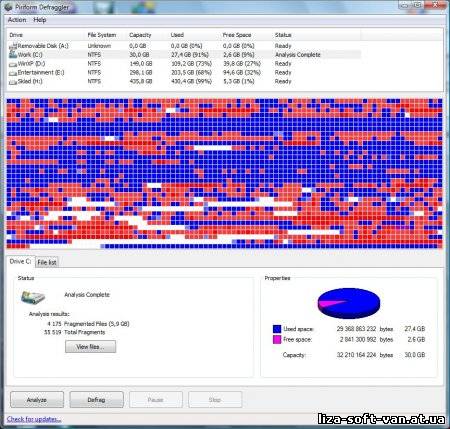Click the Piriform Defraggler title bar icon
This screenshot has width=450, height=429.
tap(8, 7)
